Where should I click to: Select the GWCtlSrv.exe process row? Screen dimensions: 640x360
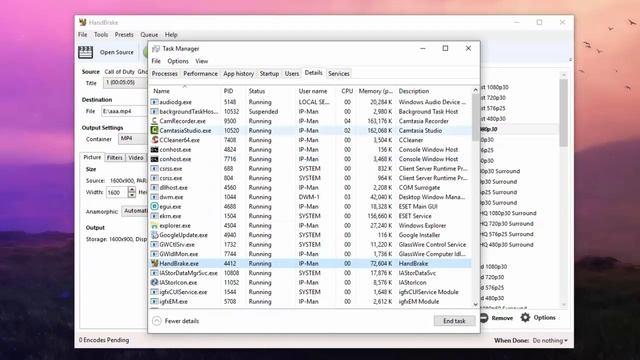click(311, 244)
